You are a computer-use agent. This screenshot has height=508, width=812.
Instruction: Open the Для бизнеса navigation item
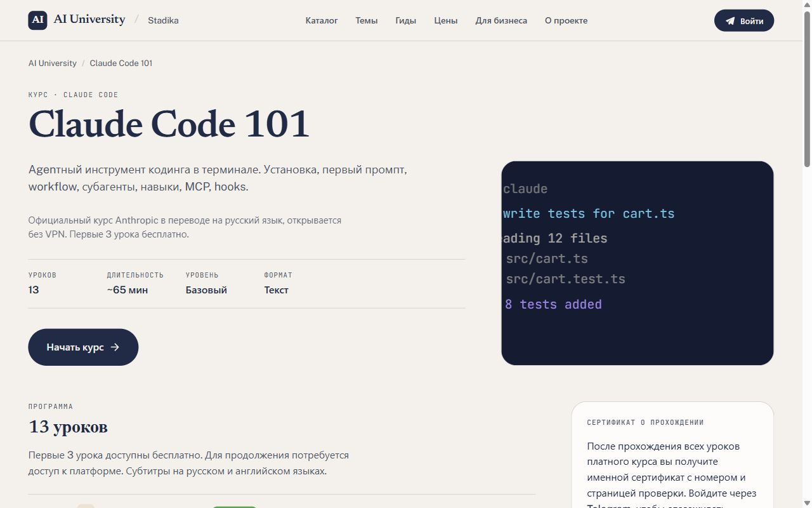[x=501, y=20]
